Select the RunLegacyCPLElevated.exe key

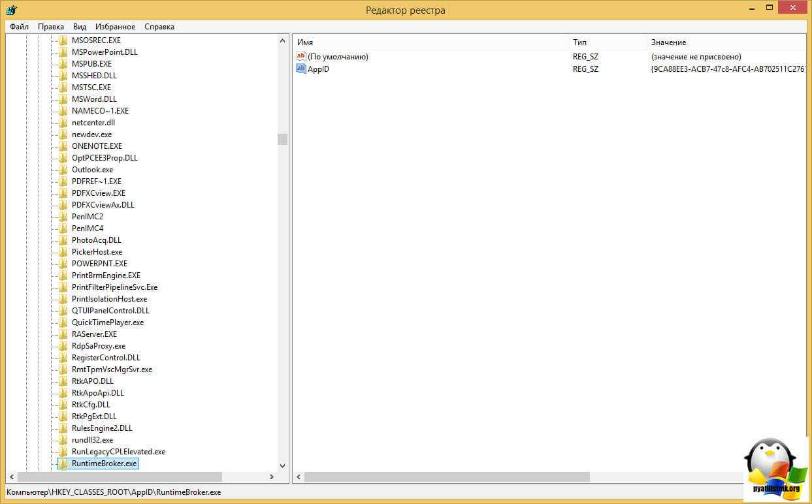tap(118, 452)
